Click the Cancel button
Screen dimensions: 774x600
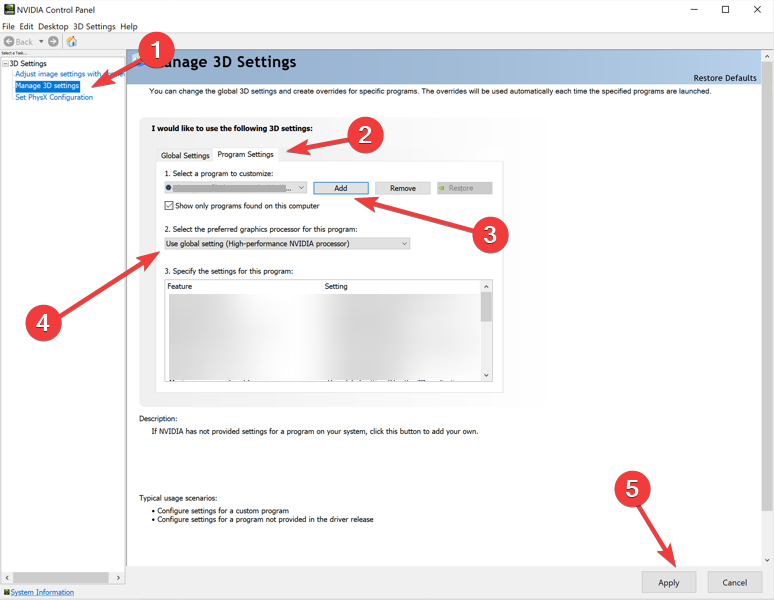pos(735,583)
